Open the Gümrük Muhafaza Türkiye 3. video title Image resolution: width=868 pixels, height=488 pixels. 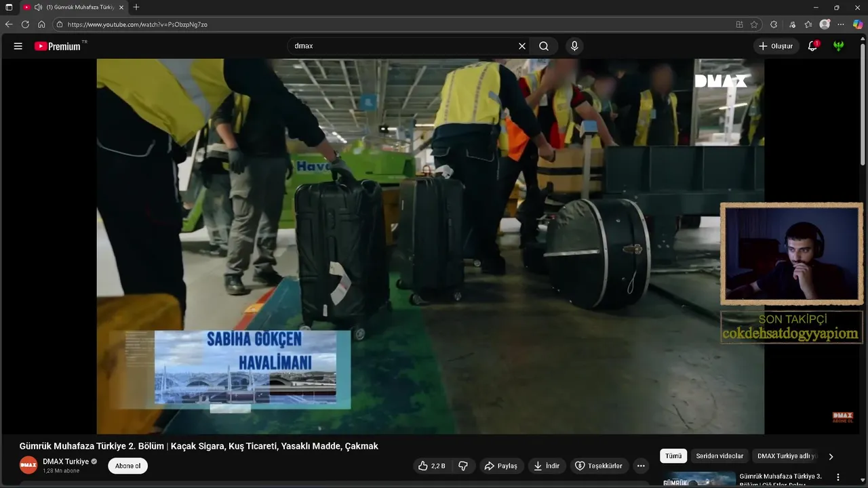click(781, 480)
